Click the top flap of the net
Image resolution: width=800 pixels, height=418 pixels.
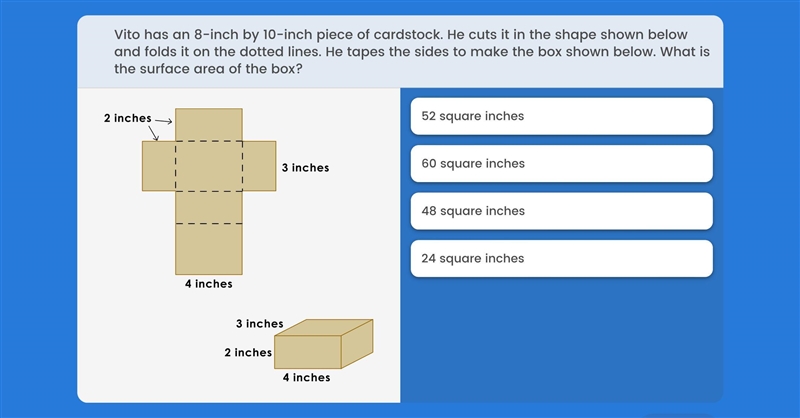coord(209,125)
